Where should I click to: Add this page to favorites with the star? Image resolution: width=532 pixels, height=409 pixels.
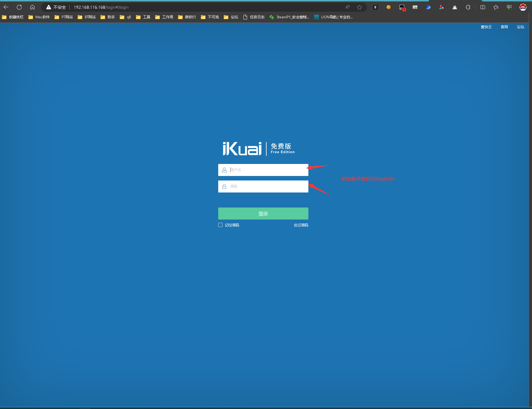pyautogui.click(x=359, y=7)
